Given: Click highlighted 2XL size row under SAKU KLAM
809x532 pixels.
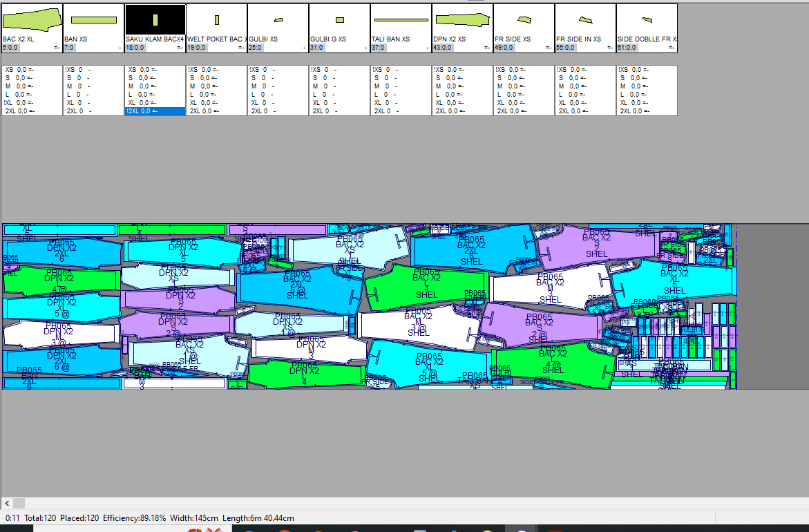Looking at the screenshot, I should click(155, 111).
